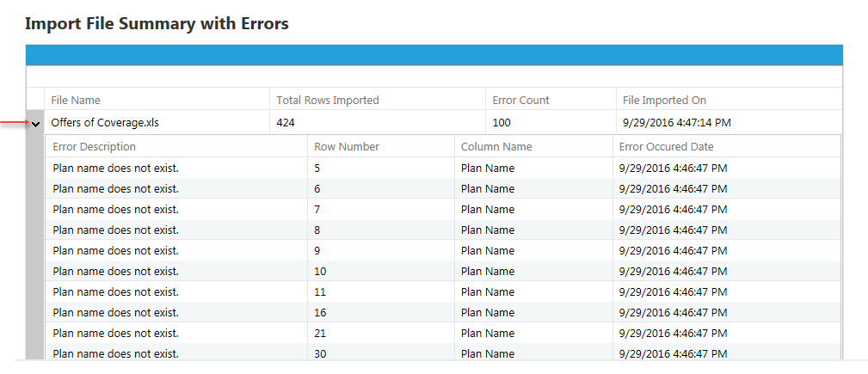
Task: Select row number 10 cell
Action: (x=381, y=271)
